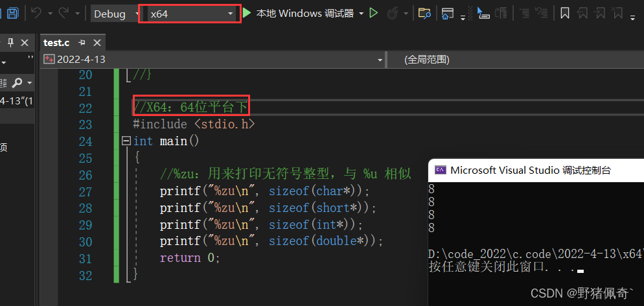Toggle bookmark on current line
Image resolution: width=644 pixels, height=306 pixels.
coord(565,13)
